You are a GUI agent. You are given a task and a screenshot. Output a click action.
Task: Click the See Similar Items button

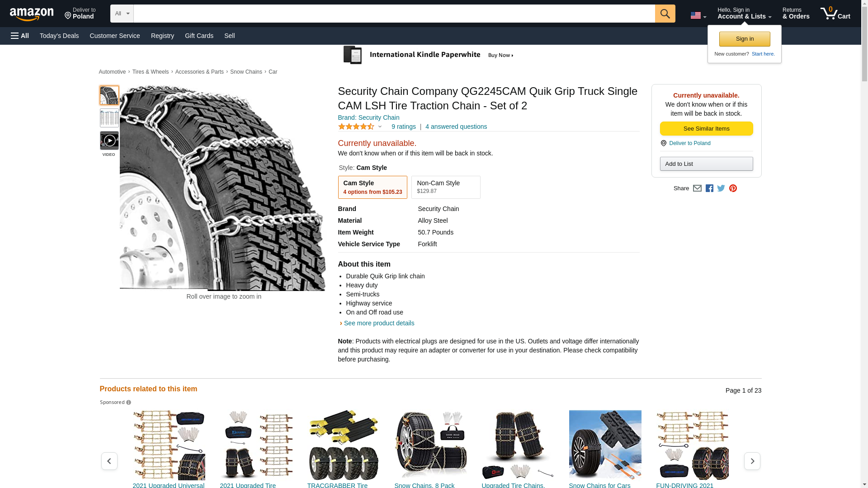(706, 129)
